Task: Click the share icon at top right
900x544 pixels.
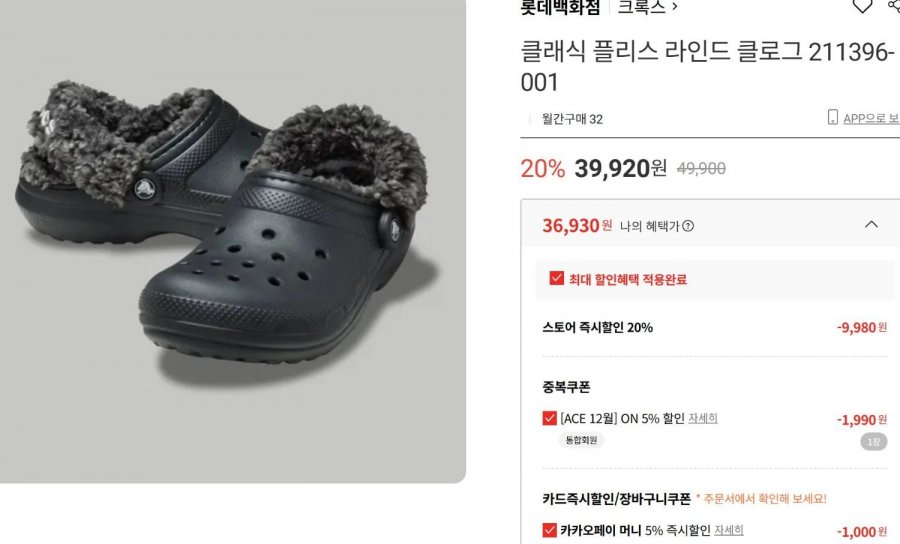Action: click(895, 5)
